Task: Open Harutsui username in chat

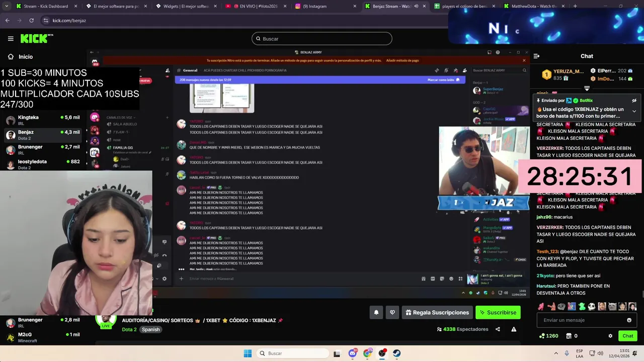Action: 546,286
